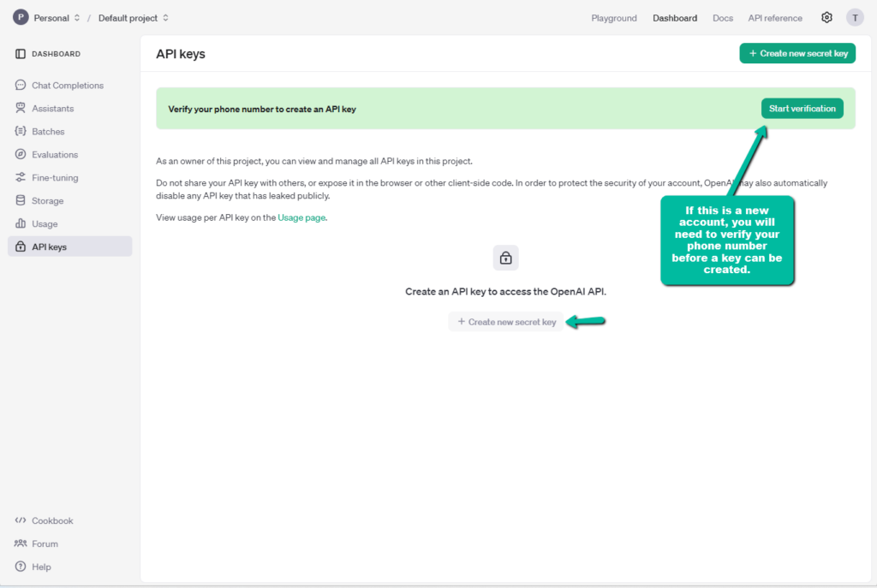877x588 pixels.
Task: Go to Assistants in the sidebar
Action: pyautogui.click(x=70, y=108)
